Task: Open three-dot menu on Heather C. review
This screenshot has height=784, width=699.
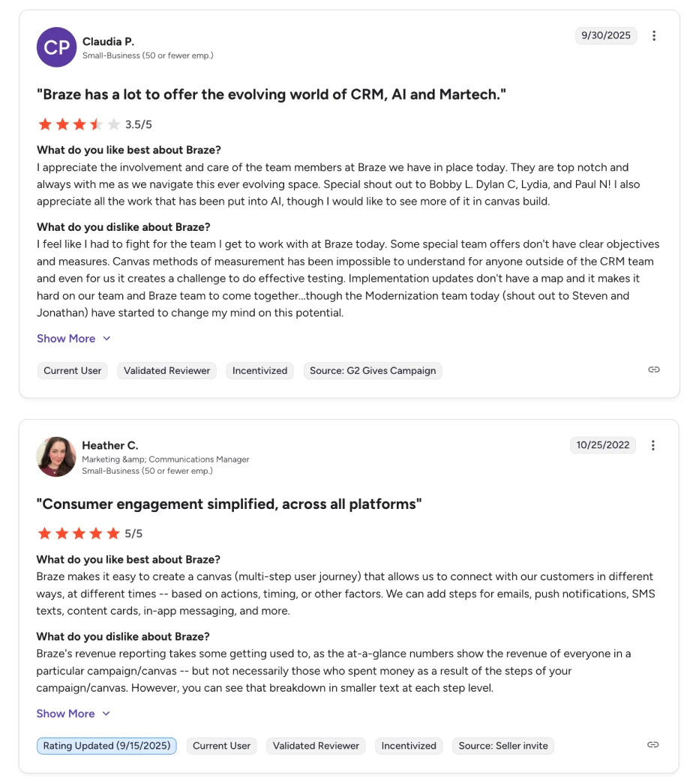Action: [x=653, y=445]
